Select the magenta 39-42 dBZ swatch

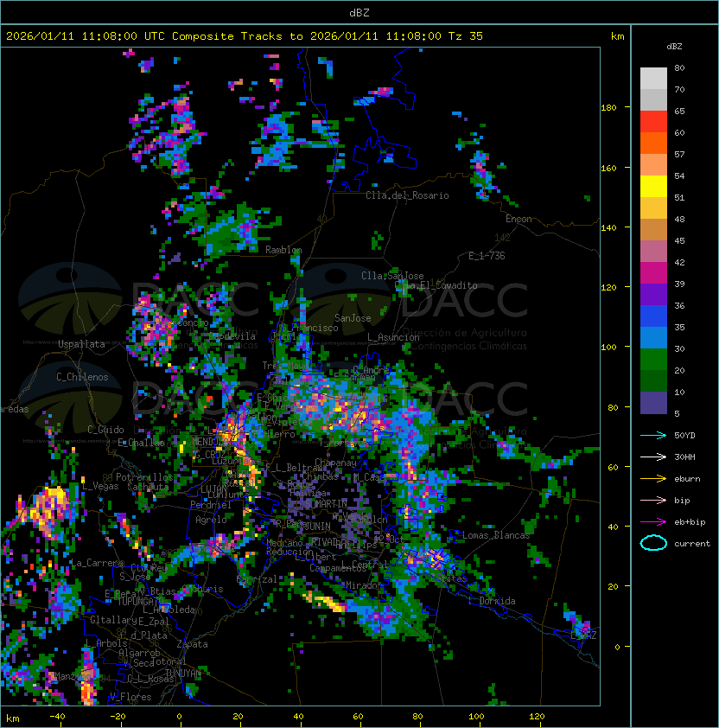[x=653, y=273]
